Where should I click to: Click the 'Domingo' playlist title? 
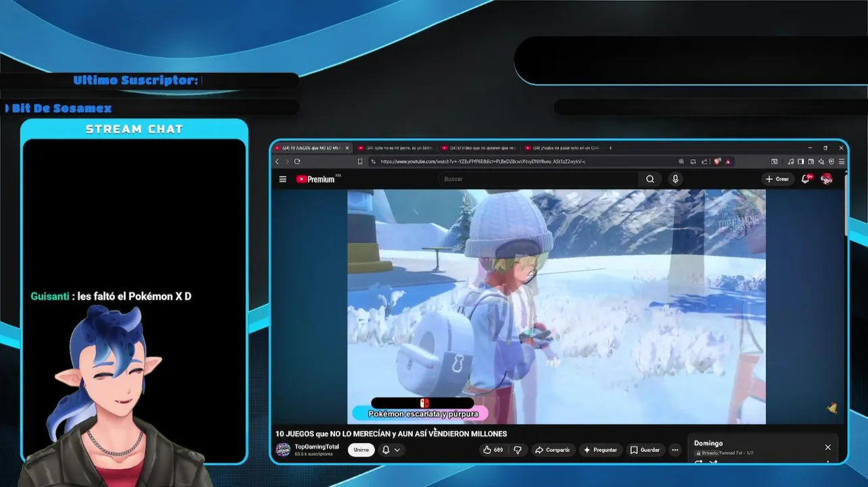point(708,443)
